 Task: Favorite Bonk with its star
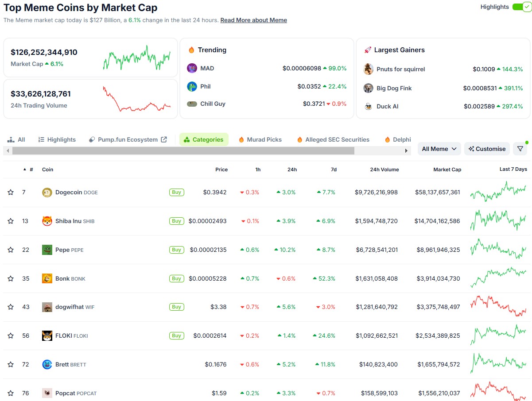click(11, 278)
